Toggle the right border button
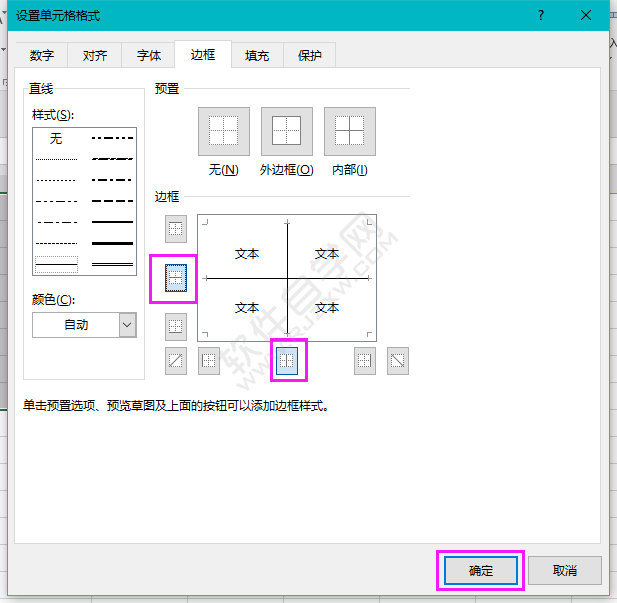This screenshot has width=617, height=603. (365, 361)
